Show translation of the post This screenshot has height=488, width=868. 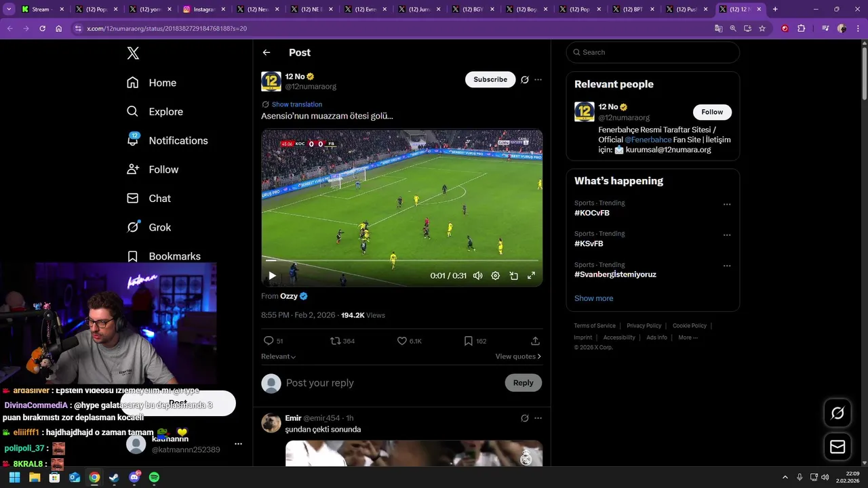coord(296,104)
